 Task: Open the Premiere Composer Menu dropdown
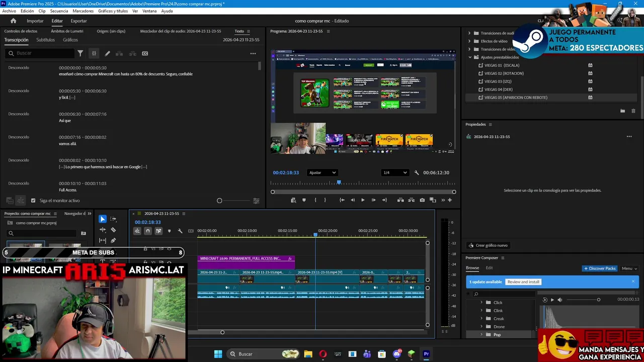629,268
